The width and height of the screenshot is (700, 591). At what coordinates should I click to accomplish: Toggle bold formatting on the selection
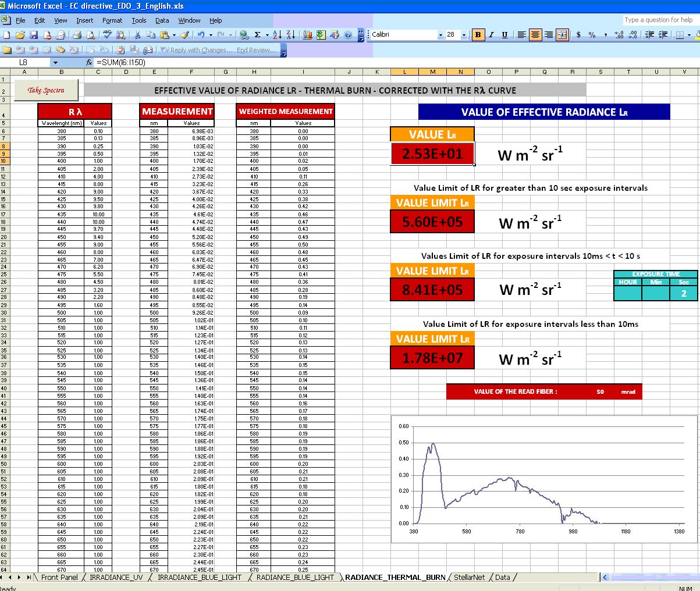[477, 35]
